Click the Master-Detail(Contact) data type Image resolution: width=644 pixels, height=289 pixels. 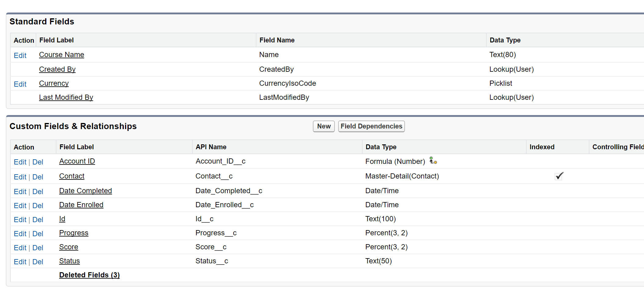(402, 176)
